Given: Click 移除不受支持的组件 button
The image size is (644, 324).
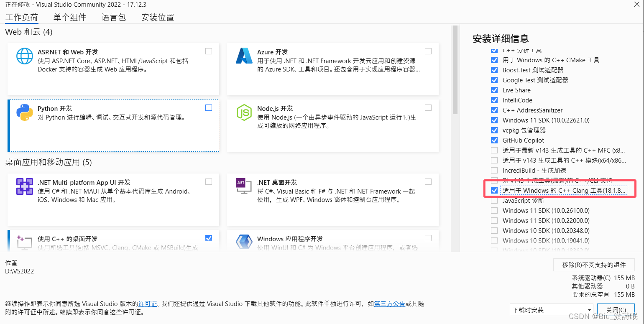Looking at the screenshot, I should pos(594,265).
